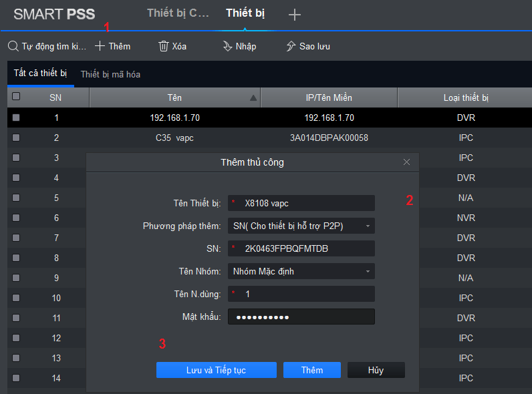The width and height of the screenshot is (532, 394).
Task: Click DVR device type in row 11
Action: [466, 318]
